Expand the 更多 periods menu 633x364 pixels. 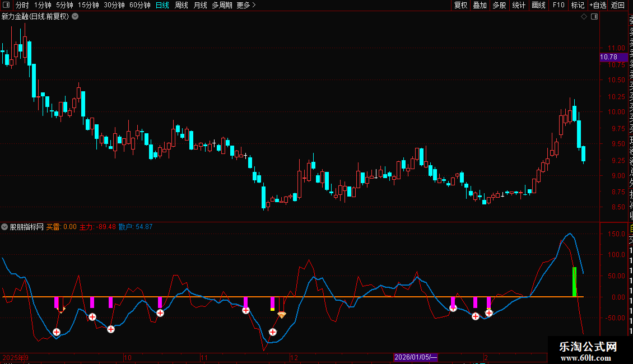click(x=246, y=5)
